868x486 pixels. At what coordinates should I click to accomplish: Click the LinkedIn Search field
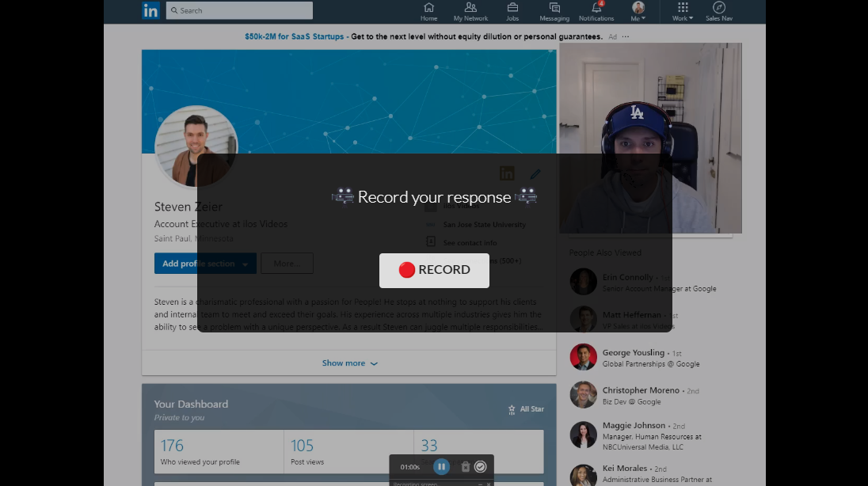pos(239,10)
